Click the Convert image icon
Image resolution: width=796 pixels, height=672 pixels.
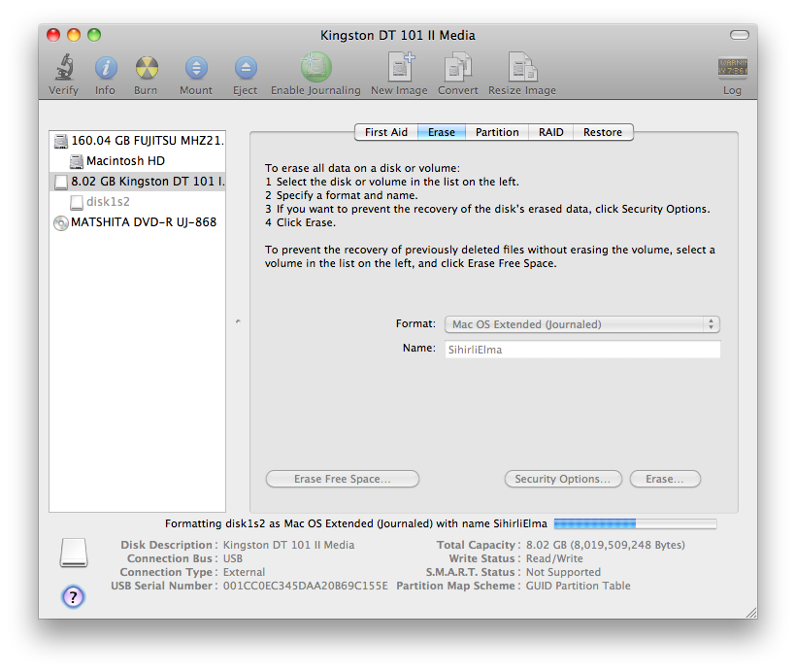coord(457,69)
